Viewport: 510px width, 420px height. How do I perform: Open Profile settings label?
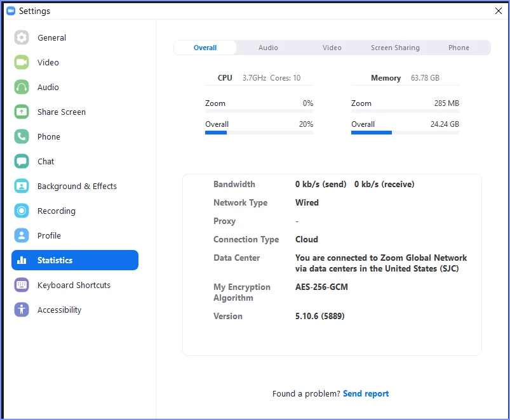click(x=49, y=235)
